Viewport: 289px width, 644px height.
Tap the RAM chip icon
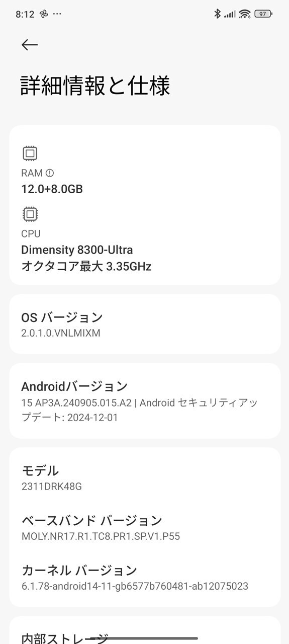pos(30,153)
